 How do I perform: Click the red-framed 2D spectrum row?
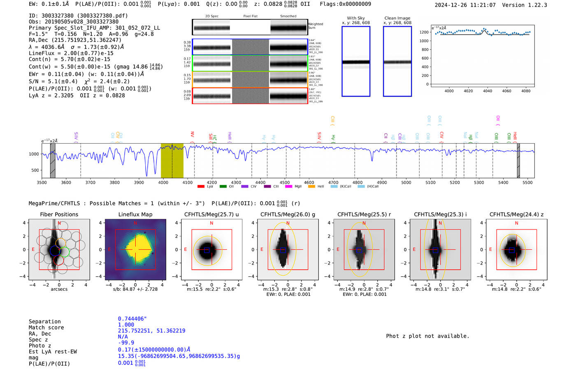click(250, 96)
